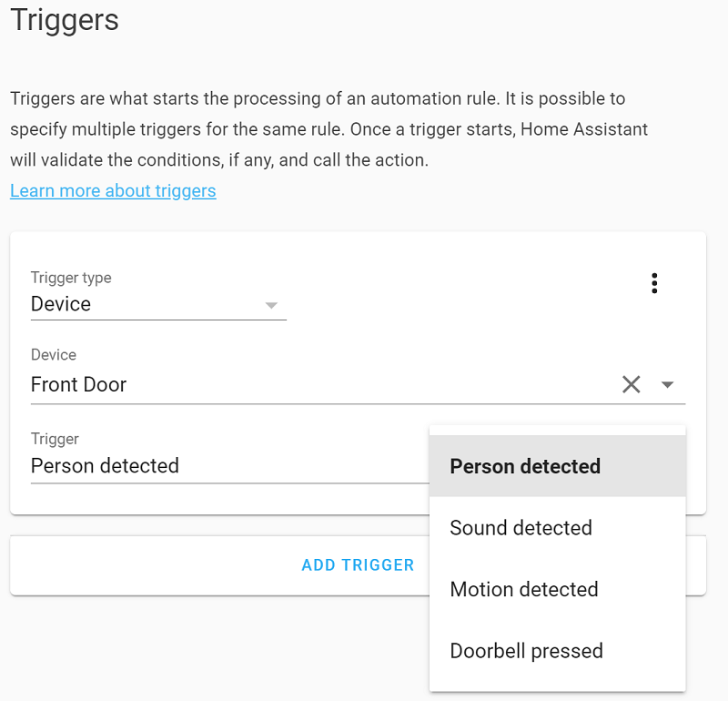
Task: Pick "Doorbell pressed" from the options
Action: click(x=526, y=650)
